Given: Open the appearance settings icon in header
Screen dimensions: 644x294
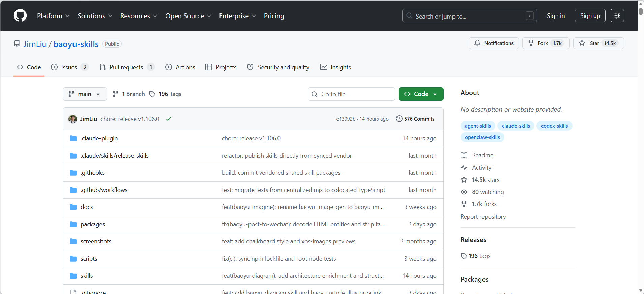Looking at the screenshot, I should (617, 15).
